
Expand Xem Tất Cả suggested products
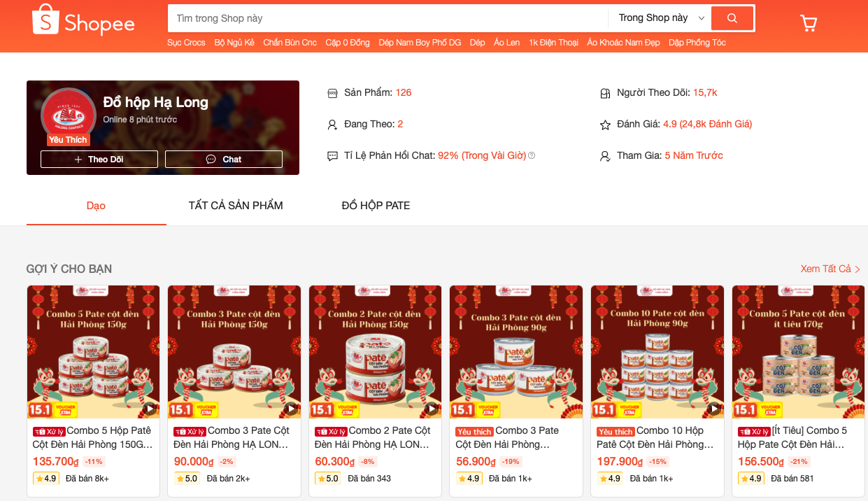click(x=830, y=269)
